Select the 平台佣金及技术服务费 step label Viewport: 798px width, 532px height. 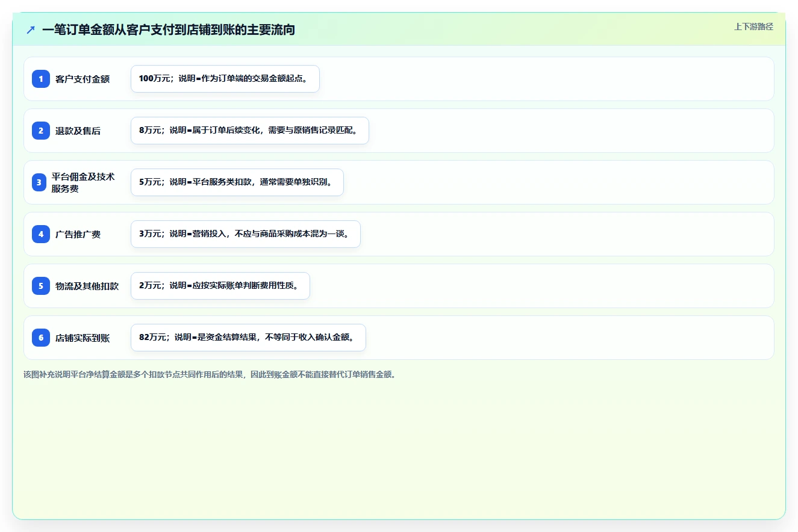(83, 182)
